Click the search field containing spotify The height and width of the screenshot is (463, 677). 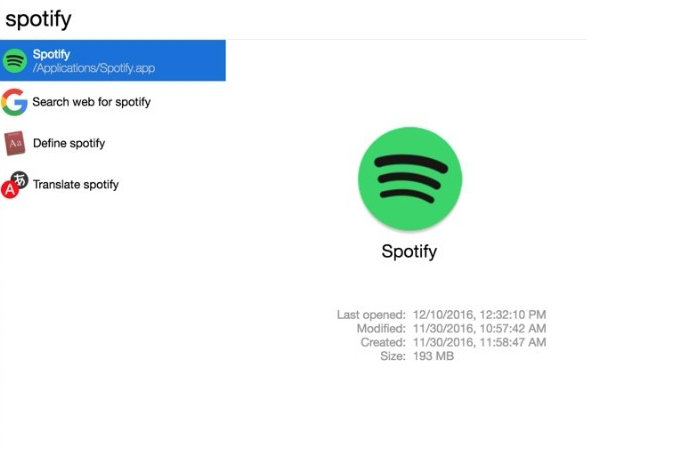pos(294,19)
